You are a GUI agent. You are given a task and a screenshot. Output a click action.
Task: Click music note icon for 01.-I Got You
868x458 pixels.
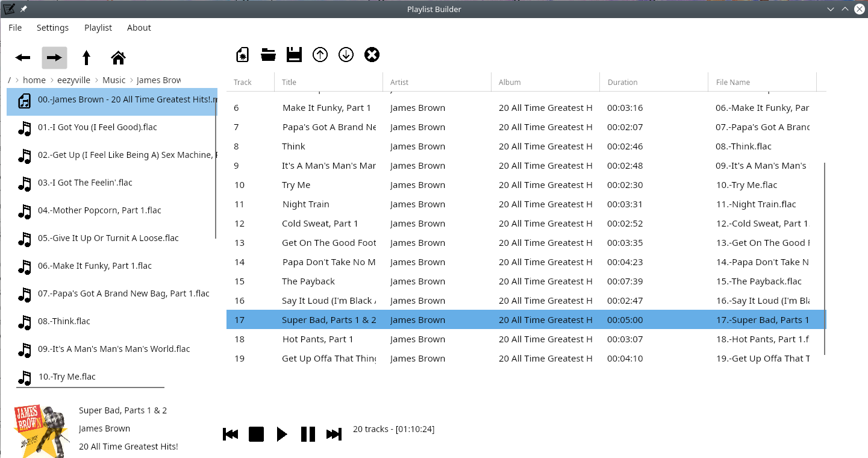[x=24, y=128]
